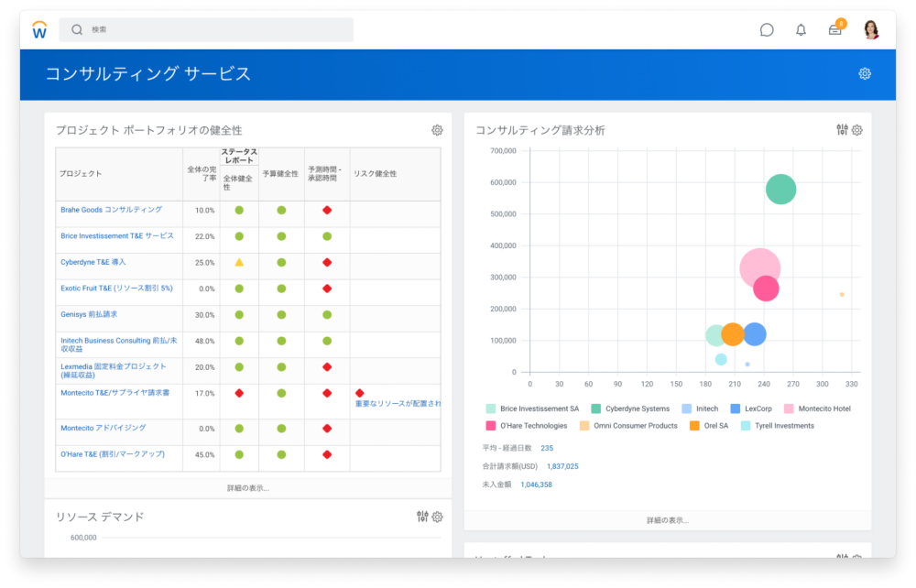916x588 pixels.
Task: Click yellow warning triangle in Cyberdyne row
Action: [x=239, y=262]
